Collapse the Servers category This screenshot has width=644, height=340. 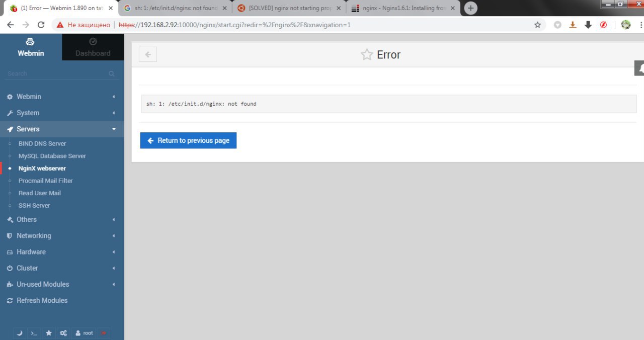(62, 129)
